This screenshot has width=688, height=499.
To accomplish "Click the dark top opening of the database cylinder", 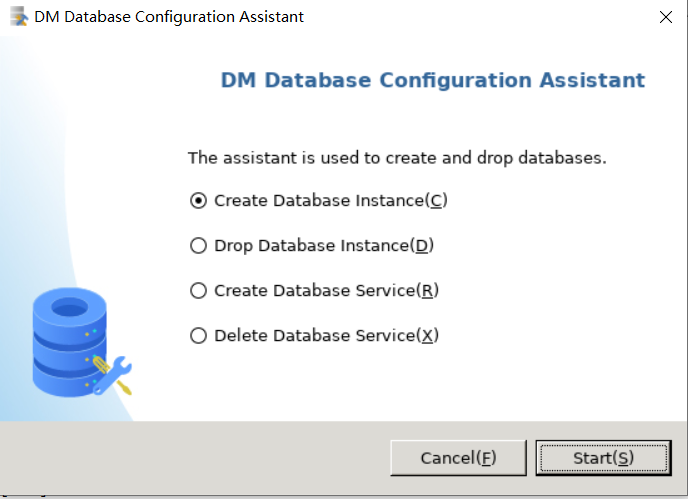I will pyautogui.click(x=69, y=307).
